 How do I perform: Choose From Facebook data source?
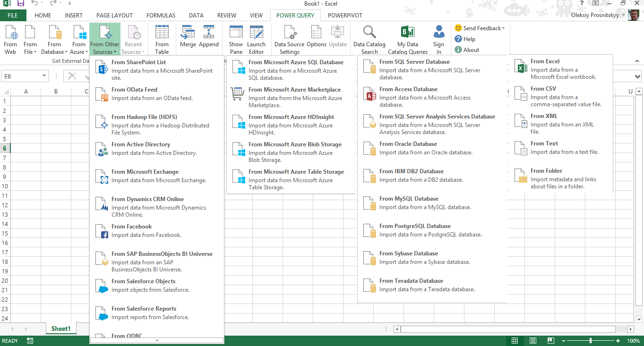click(156, 231)
